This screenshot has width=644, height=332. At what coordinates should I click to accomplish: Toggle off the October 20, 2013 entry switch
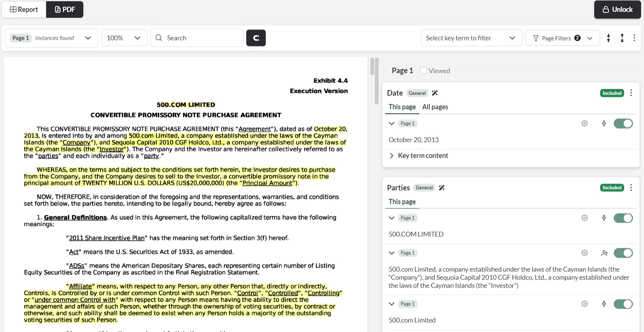click(623, 124)
